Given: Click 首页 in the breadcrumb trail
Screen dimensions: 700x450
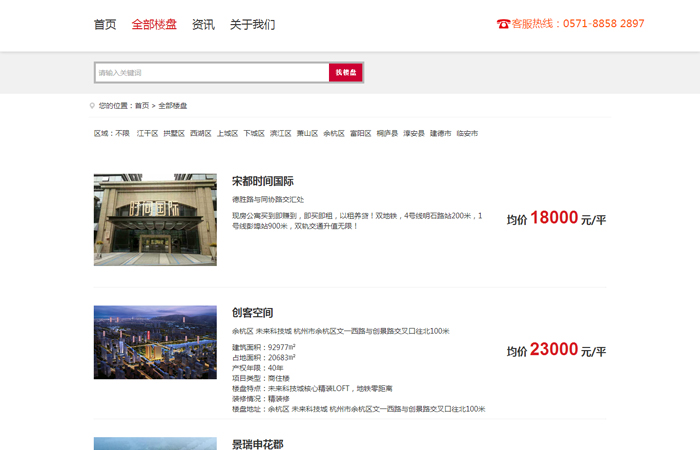Looking at the screenshot, I should (142, 106).
